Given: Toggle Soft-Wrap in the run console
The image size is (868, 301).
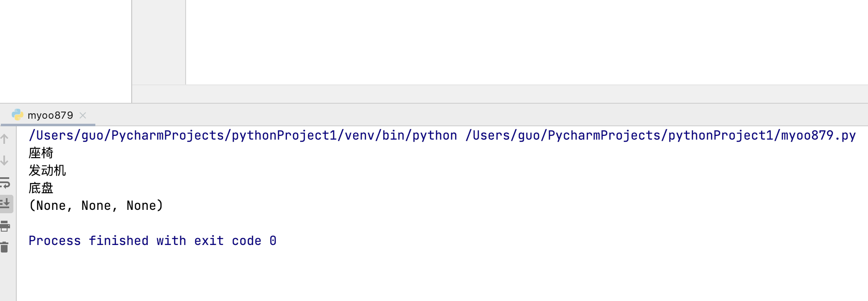Looking at the screenshot, I should click(x=5, y=183).
